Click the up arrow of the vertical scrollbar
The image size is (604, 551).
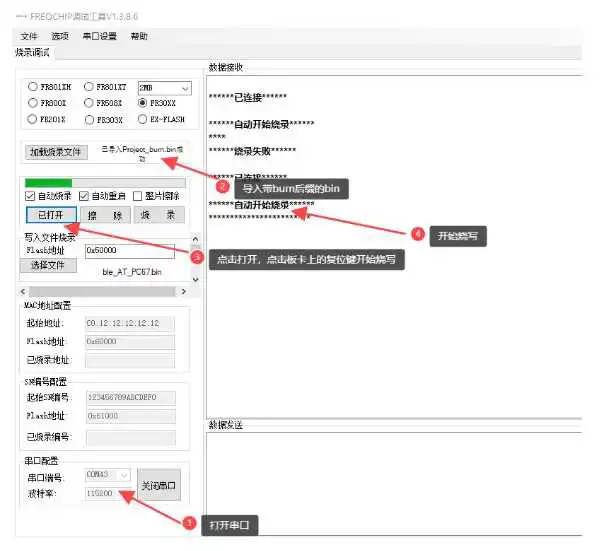[x=195, y=238]
